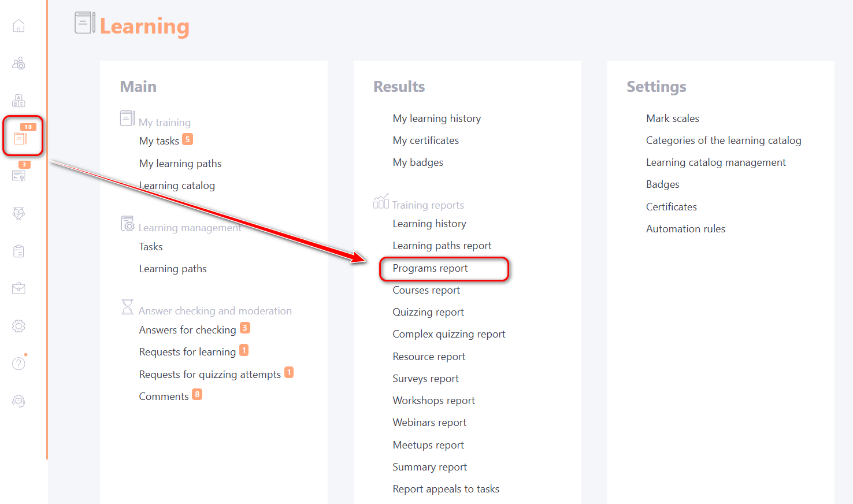853x504 pixels.
Task: Click the help question mark icon
Action: pyautogui.click(x=18, y=364)
